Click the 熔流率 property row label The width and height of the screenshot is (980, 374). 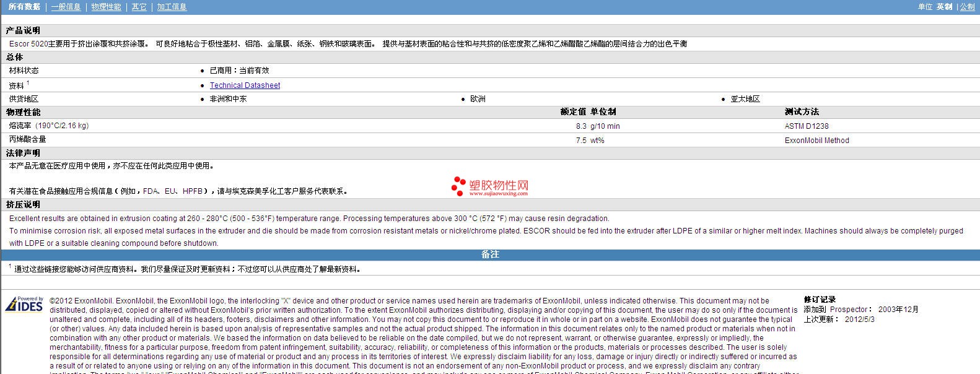click(x=49, y=126)
